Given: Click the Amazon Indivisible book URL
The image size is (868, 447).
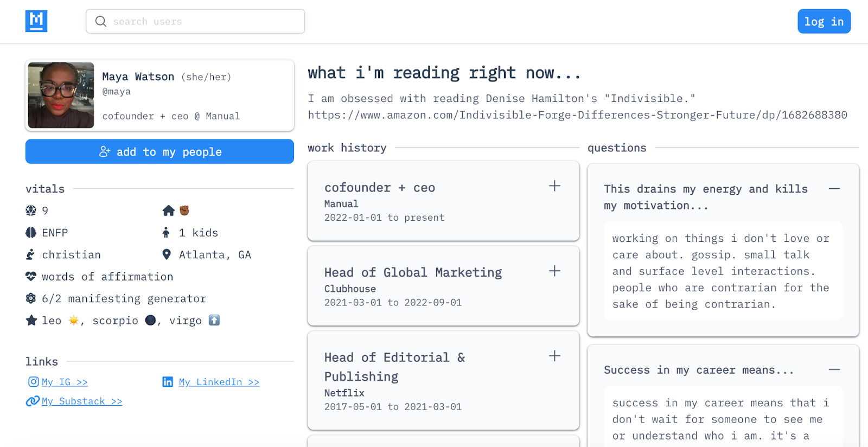Looking at the screenshot, I should pyautogui.click(x=578, y=115).
